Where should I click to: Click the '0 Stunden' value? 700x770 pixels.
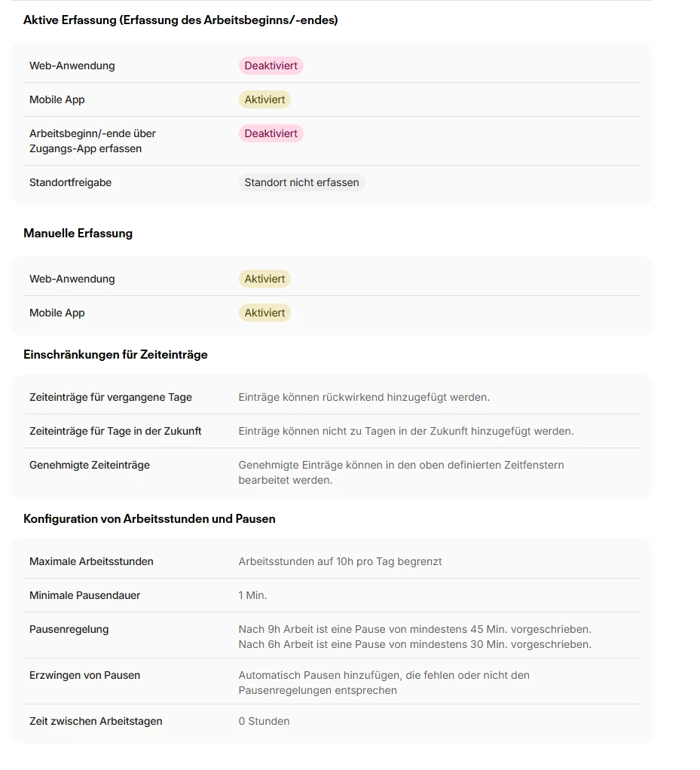point(264,721)
